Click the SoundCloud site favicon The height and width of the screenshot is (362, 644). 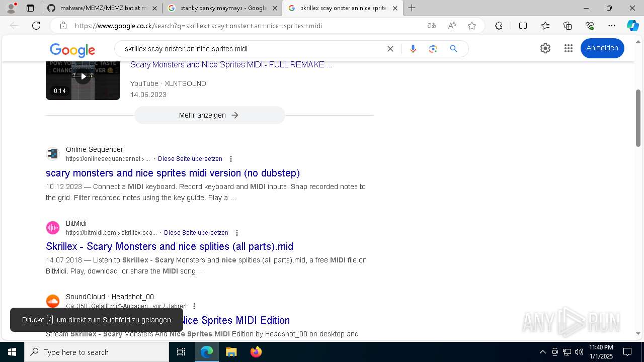[53, 301]
